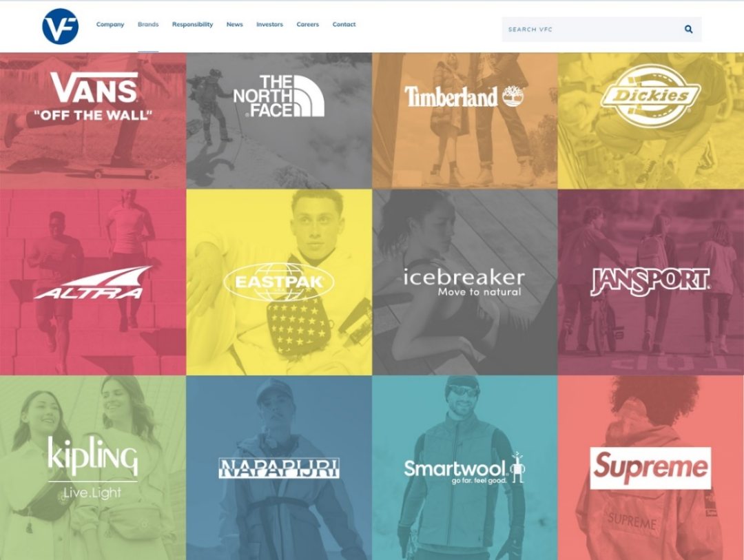Select the Kipling brand tile
Viewport: 744px width, 560px height.
[x=93, y=468]
